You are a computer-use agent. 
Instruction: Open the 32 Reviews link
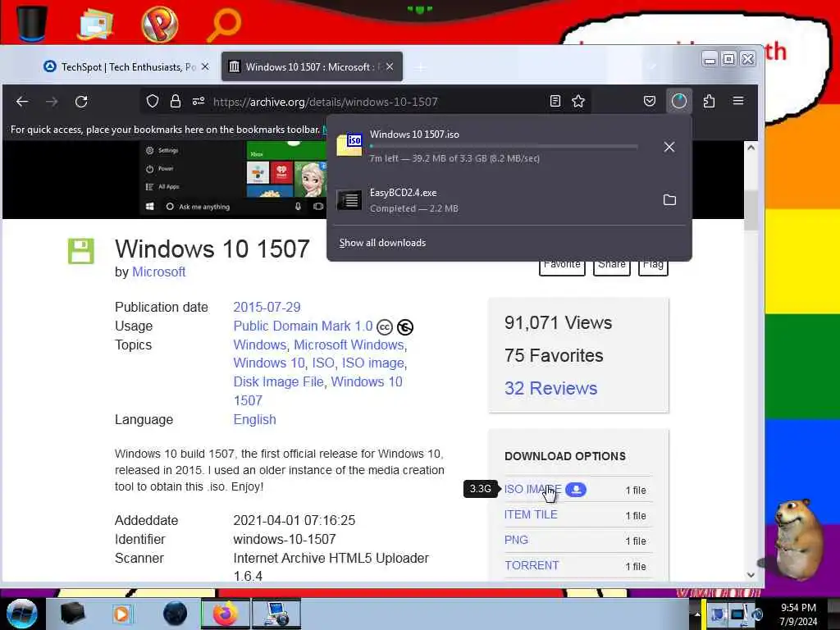click(x=550, y=388)
